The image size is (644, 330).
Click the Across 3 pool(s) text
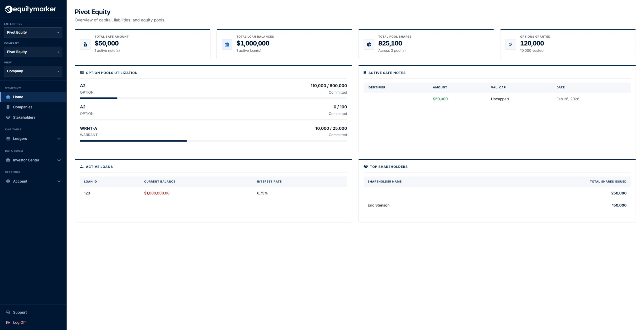[392, 51]
